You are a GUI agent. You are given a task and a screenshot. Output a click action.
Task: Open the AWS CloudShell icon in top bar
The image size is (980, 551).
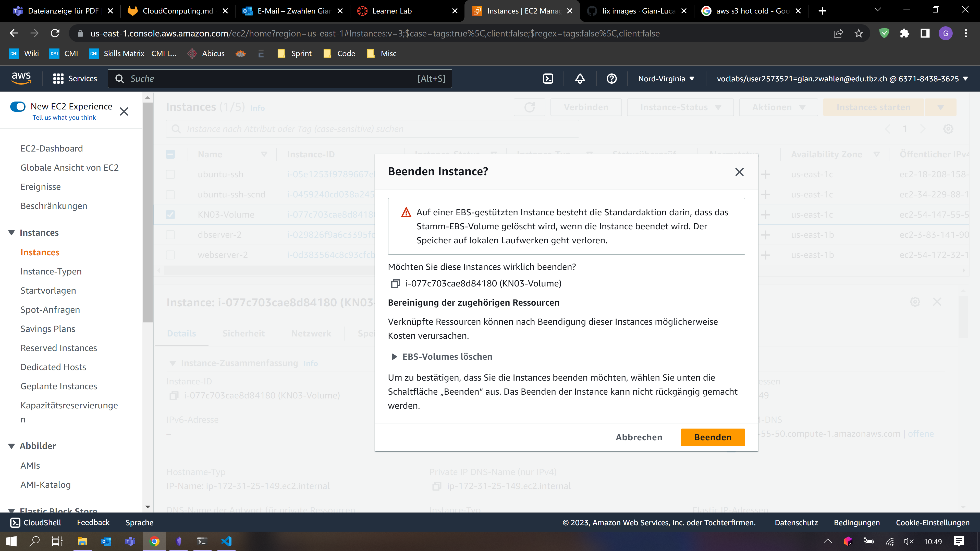[x=548, y=79]
